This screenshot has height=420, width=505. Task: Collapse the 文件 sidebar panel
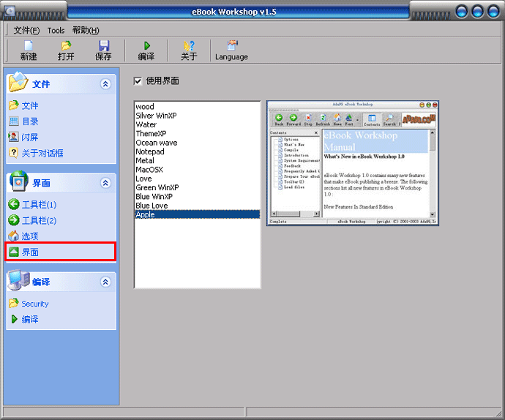click(106, 84)
